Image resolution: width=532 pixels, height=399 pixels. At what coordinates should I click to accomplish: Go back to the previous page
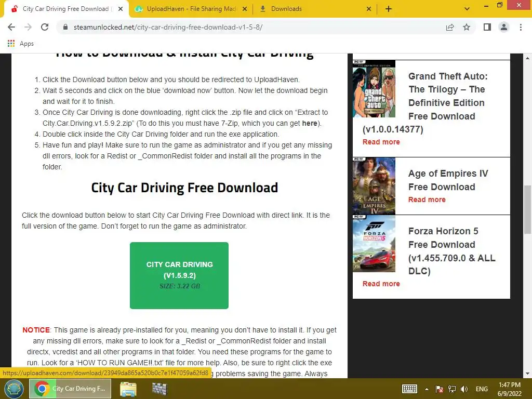click(11, 27)
